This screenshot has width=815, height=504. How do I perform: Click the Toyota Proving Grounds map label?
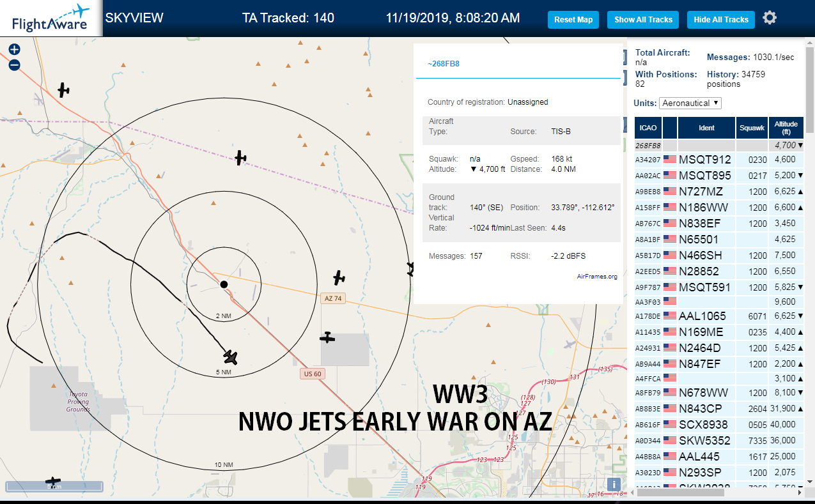coord(79,402)
